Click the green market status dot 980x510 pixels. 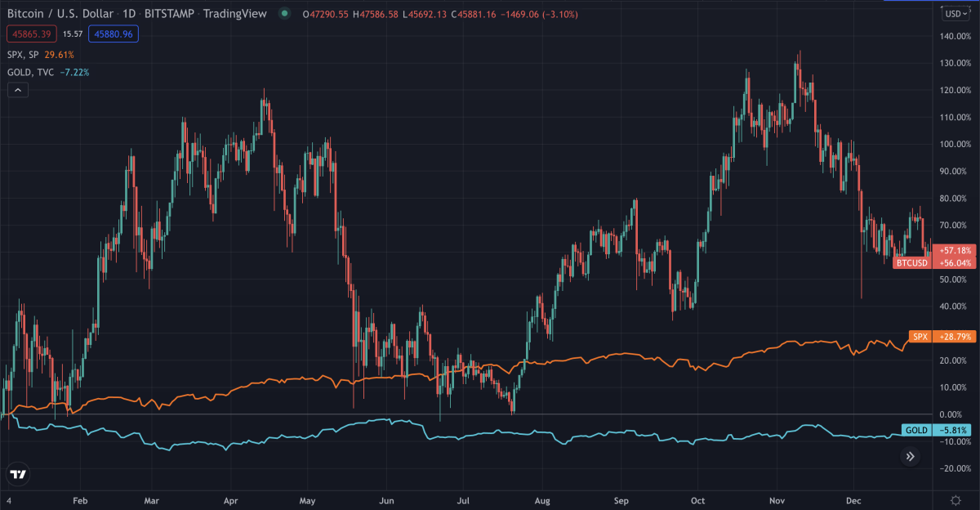283,14
